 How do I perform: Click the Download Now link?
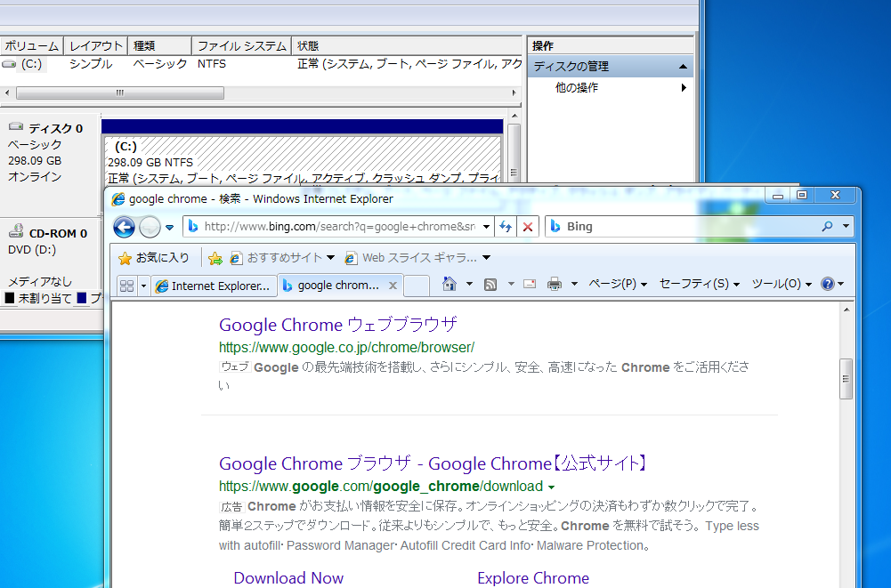point(288,578)
